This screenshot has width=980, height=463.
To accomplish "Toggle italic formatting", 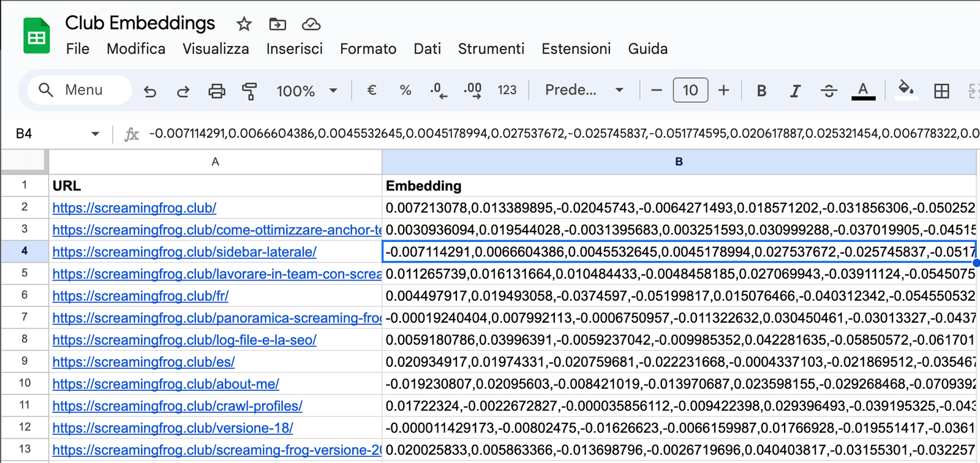I will (x=795, y=91).
